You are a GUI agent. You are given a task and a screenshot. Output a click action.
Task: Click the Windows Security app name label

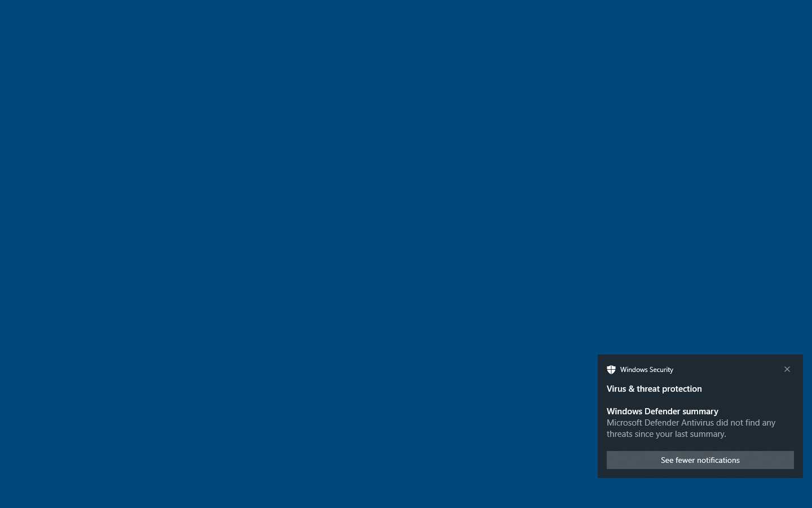pos(647,370)
